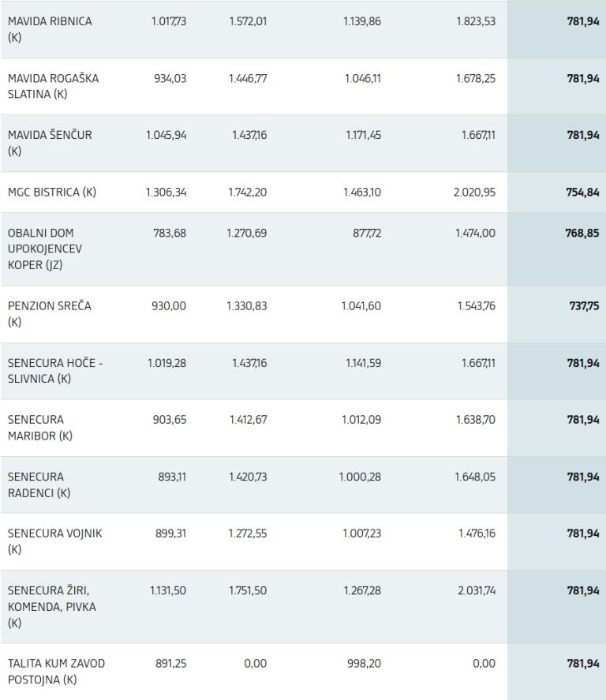Click the MAVIDA ŠENČUR (K) name
The image size is (606, 700).
tap(50, 143)
